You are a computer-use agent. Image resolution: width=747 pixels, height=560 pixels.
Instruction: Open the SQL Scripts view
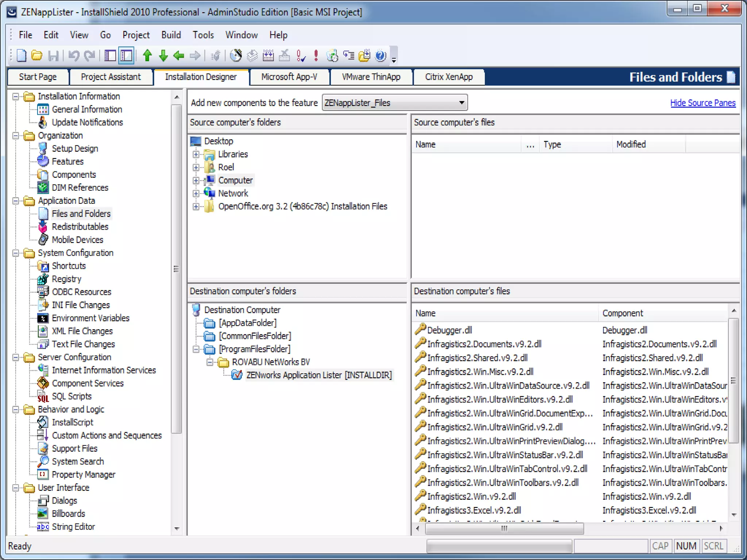(71, 396)
